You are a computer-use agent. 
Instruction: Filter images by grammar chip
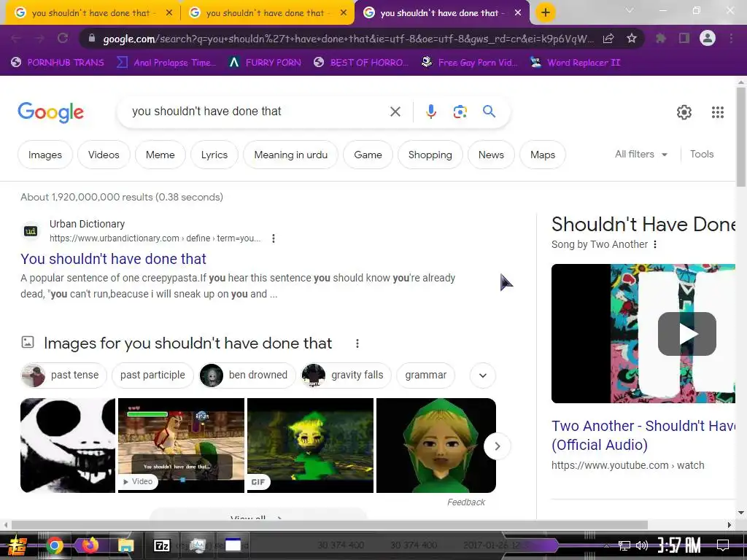click(425, 376)
